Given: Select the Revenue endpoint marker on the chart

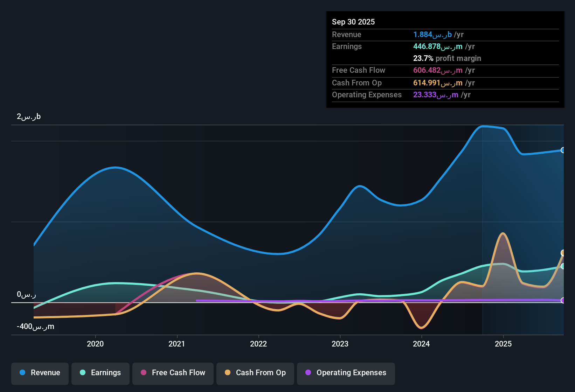Looking at the screenshot, I should (x=563, y=150).
